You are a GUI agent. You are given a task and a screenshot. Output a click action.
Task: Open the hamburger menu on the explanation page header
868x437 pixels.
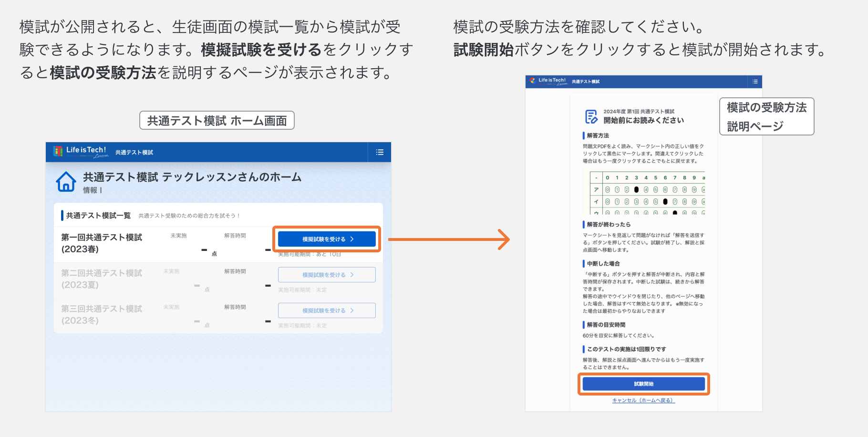point(755,82)
